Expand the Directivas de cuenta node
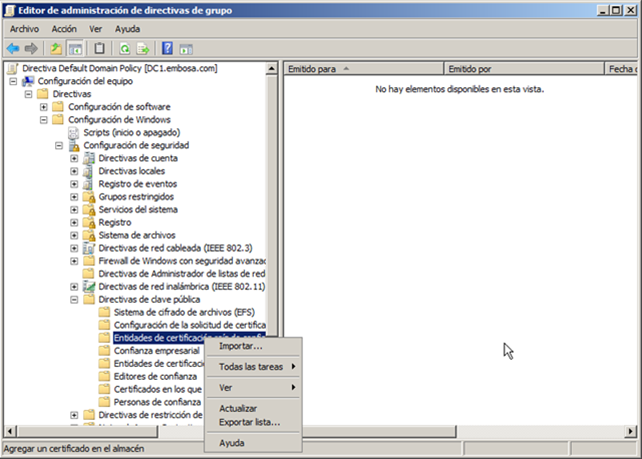The image size is (642, 459). [x=74, y=158]
